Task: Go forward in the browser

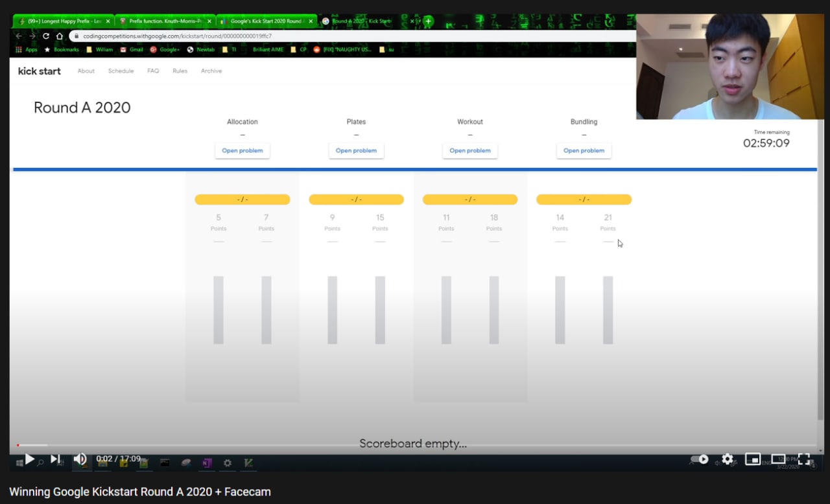Action: 32,36
